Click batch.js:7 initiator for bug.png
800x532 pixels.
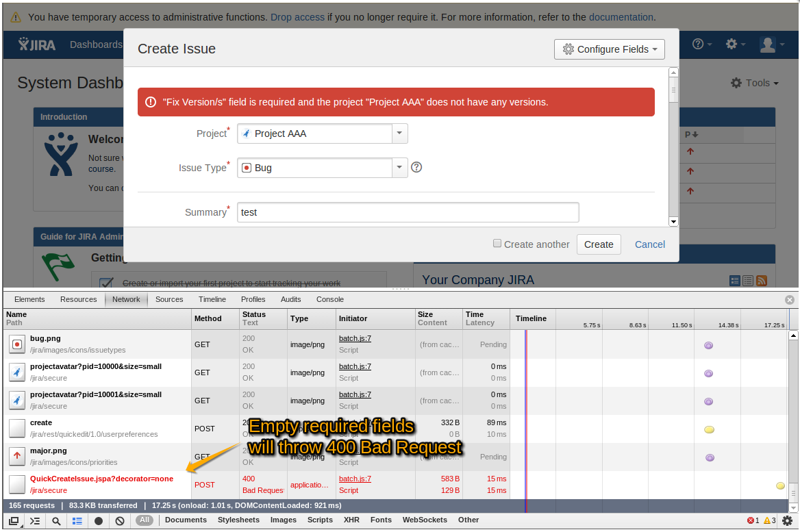click(355, 338)
